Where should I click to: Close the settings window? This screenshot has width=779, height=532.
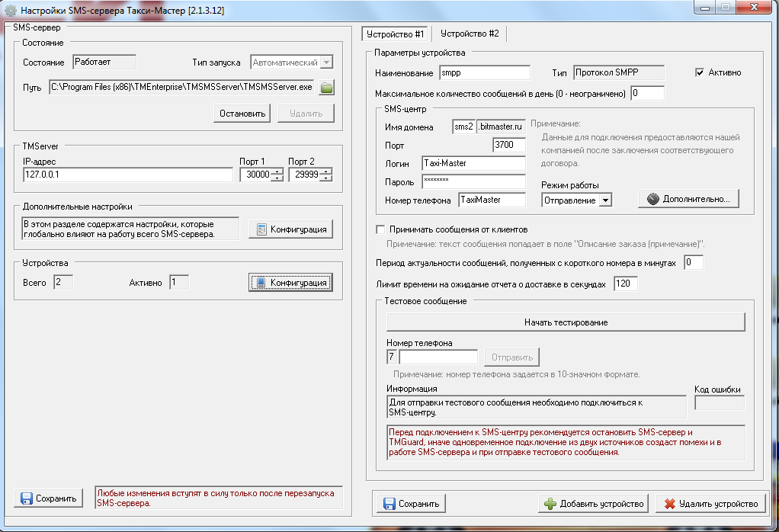click(754, 7)
